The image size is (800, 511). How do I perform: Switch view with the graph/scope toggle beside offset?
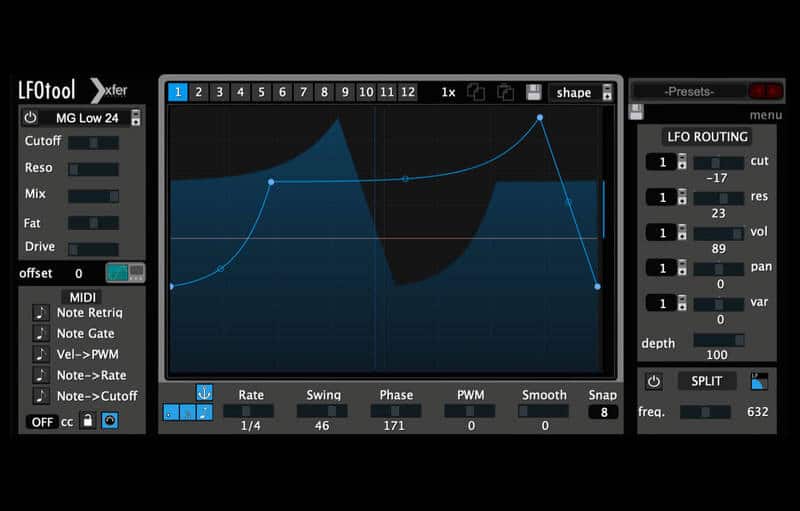pyautogui.click(x=126, y=273)
